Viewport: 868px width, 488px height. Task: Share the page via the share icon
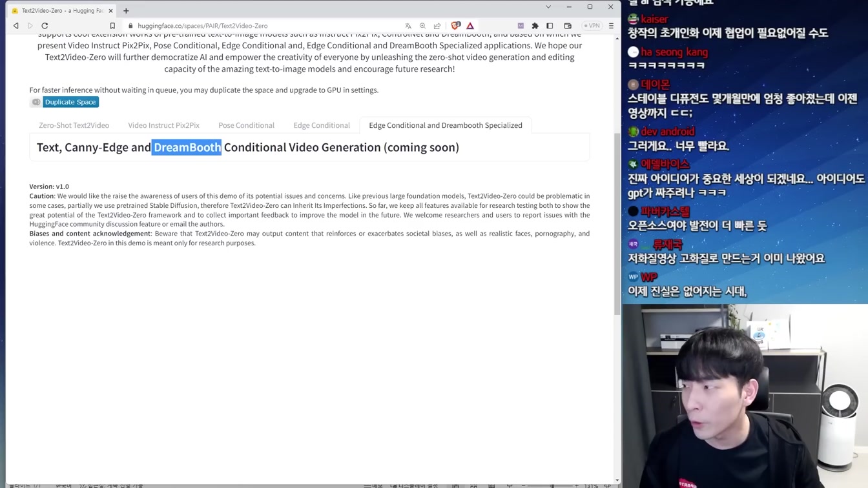click(x=437, y=26)
